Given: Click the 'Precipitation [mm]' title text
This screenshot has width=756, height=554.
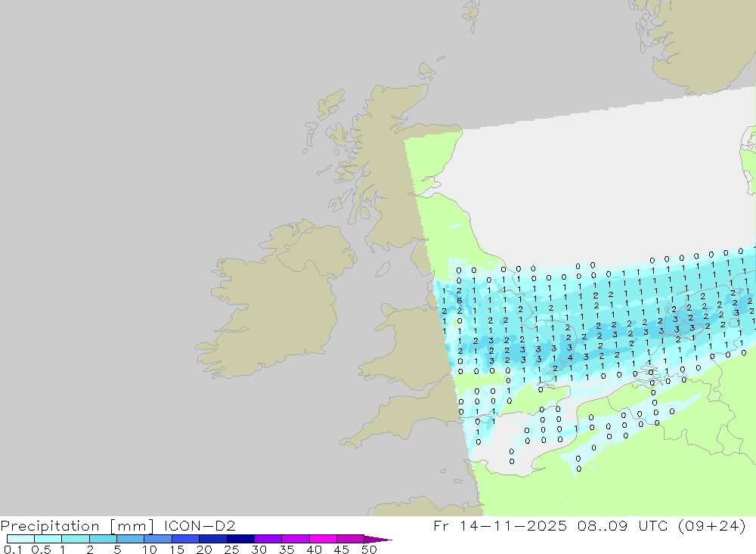Looking at the screenshot, I should click(78, 525).
